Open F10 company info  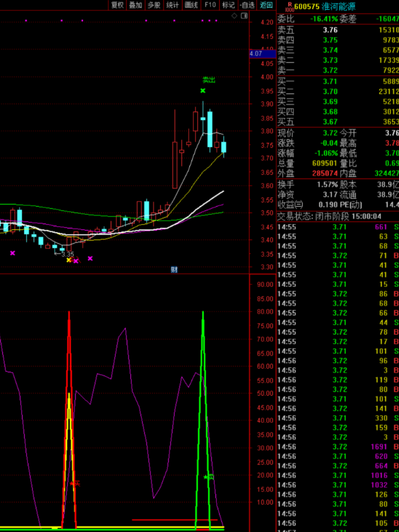210,5
